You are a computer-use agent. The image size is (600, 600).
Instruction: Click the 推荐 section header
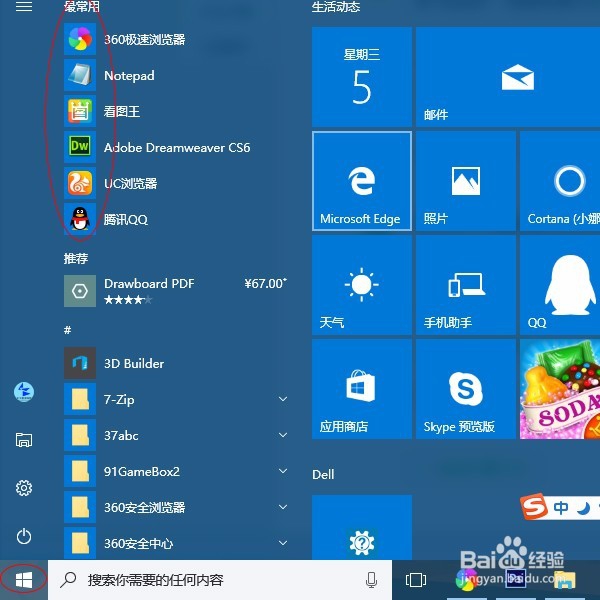(x=76, y=259)
